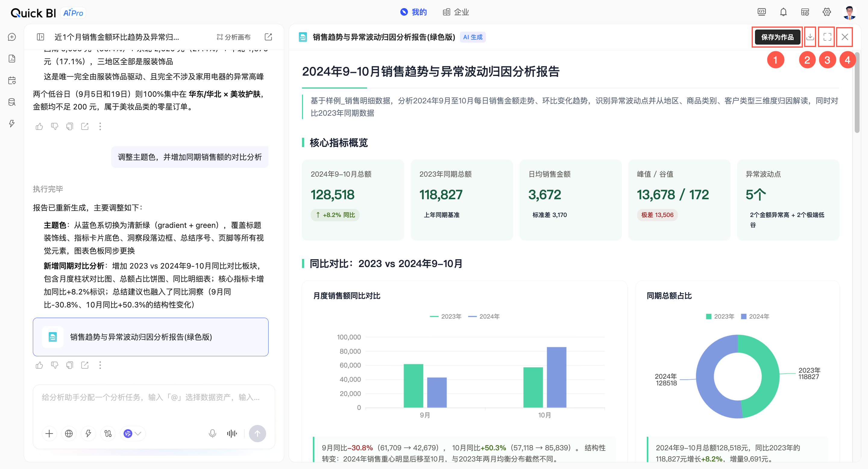Share the reply about 美妆护肤 low days
Screen dimensions: 868x469
click(85, 126)
